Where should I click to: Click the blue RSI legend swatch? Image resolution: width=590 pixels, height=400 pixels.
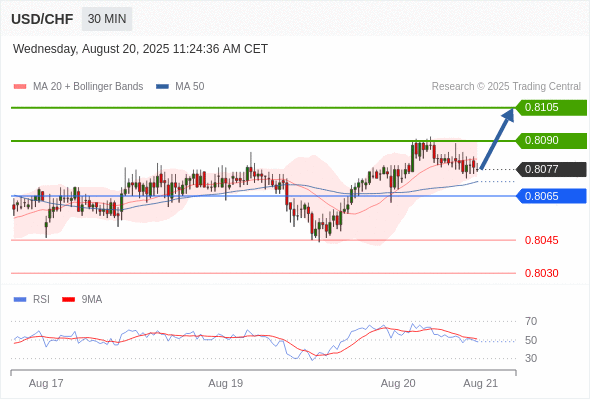click(20, 300)
